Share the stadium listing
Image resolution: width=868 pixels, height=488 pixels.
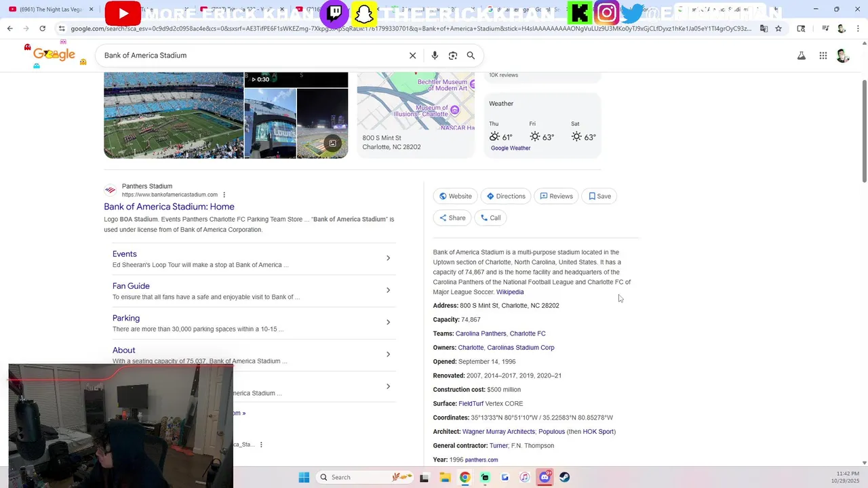click(452, 218)
